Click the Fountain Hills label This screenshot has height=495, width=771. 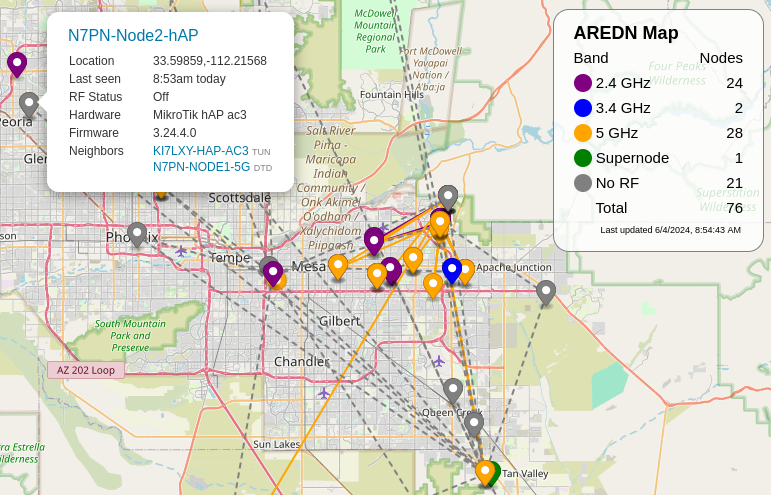[x=391, y=94]
